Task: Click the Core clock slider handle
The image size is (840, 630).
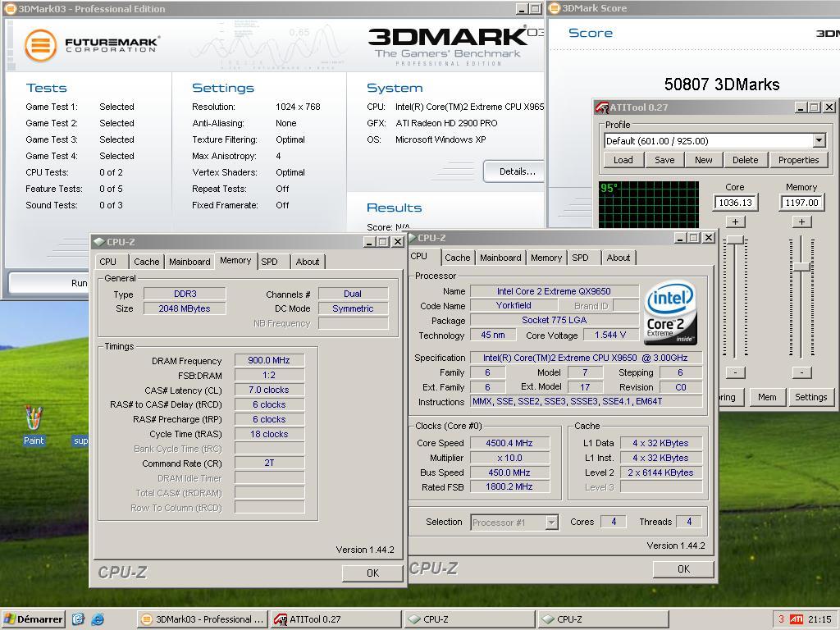Action: tap(735, 240)
